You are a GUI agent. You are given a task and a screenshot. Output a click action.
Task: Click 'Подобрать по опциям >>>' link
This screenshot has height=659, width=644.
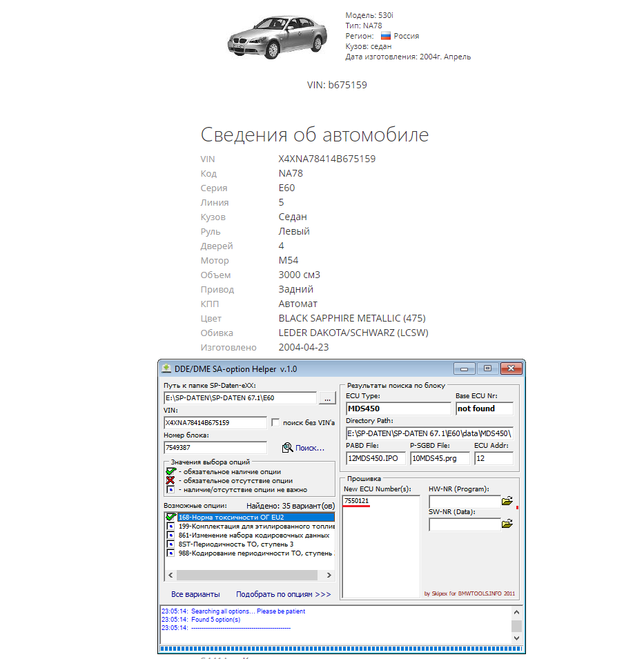(283, 594)
